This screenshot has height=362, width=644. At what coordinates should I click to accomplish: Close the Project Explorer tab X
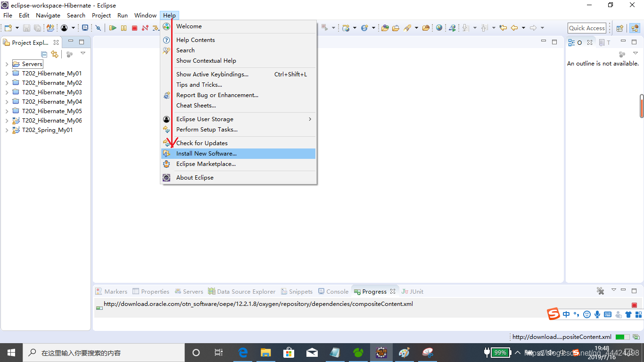tap(56, 42)
